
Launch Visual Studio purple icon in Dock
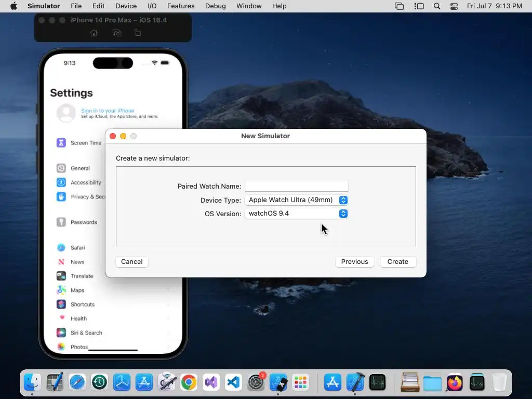point(211,382)
